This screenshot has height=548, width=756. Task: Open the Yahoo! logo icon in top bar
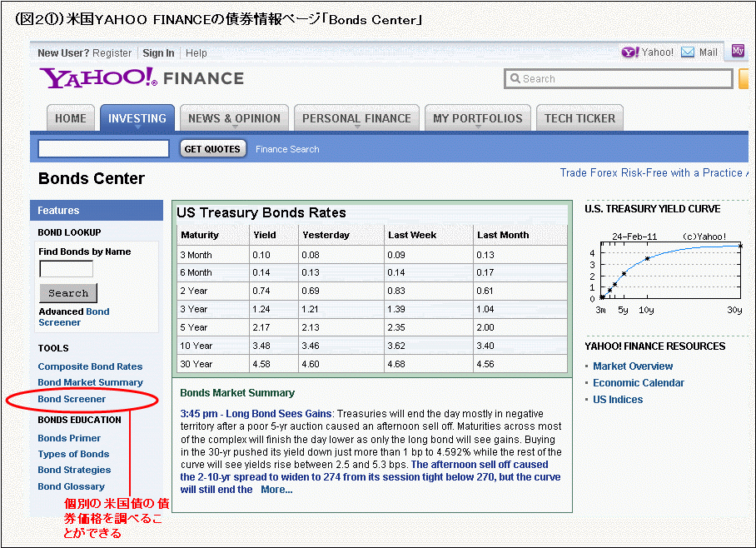pyautogui.click(x=630, y=52)
